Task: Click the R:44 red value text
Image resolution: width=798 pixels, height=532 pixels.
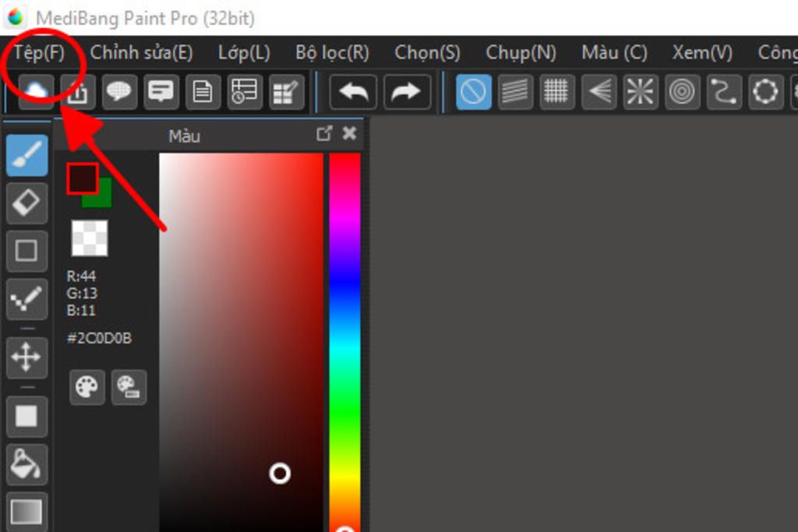Action: pyautogui.click(x=81, y=277)
